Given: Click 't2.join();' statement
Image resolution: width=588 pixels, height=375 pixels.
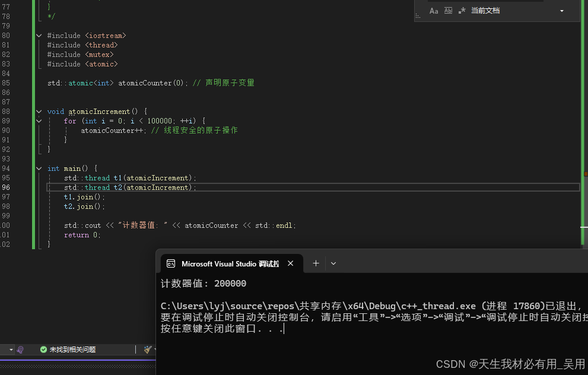Looking at the screenshot, I should (x=84, y=206).
